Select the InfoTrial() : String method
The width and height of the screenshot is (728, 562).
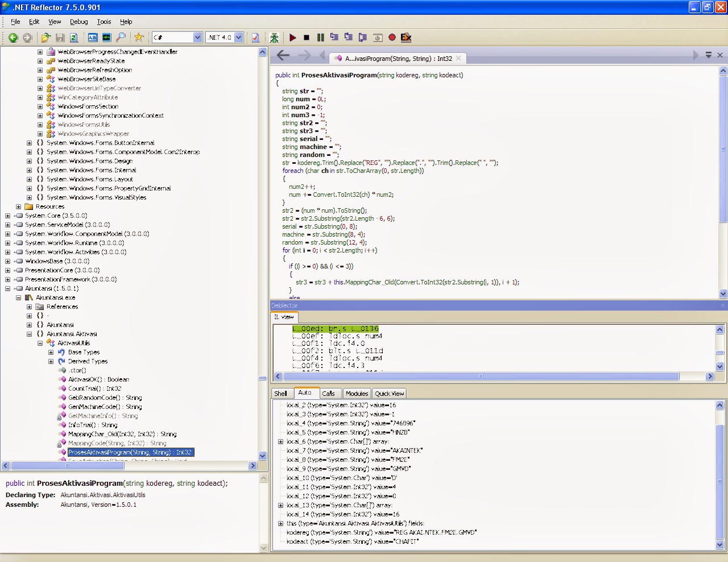93,425
